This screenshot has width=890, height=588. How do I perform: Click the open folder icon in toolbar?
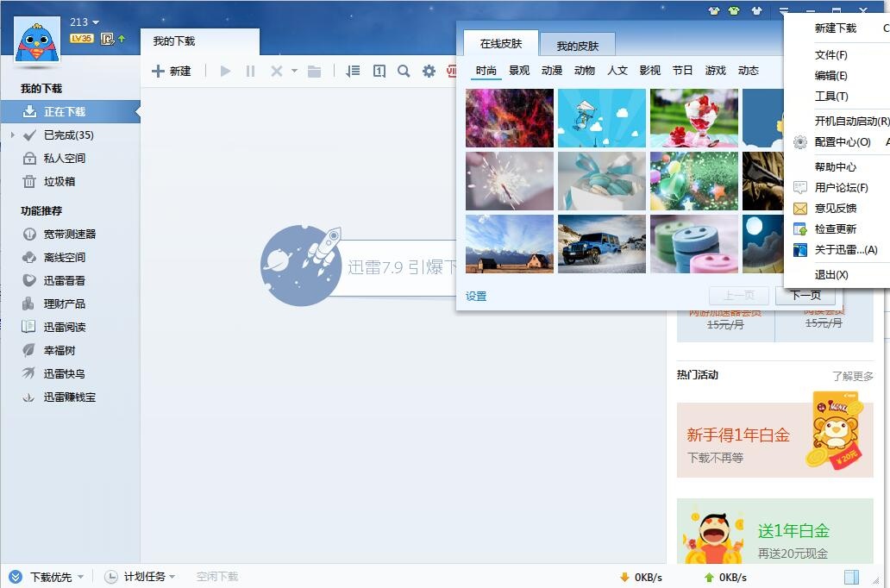pos(314,71)
